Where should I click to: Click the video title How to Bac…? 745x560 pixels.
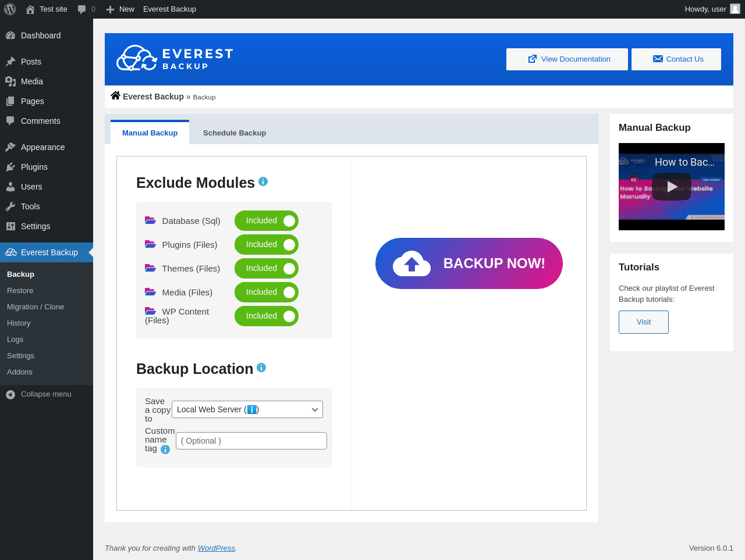coord(684,162)
